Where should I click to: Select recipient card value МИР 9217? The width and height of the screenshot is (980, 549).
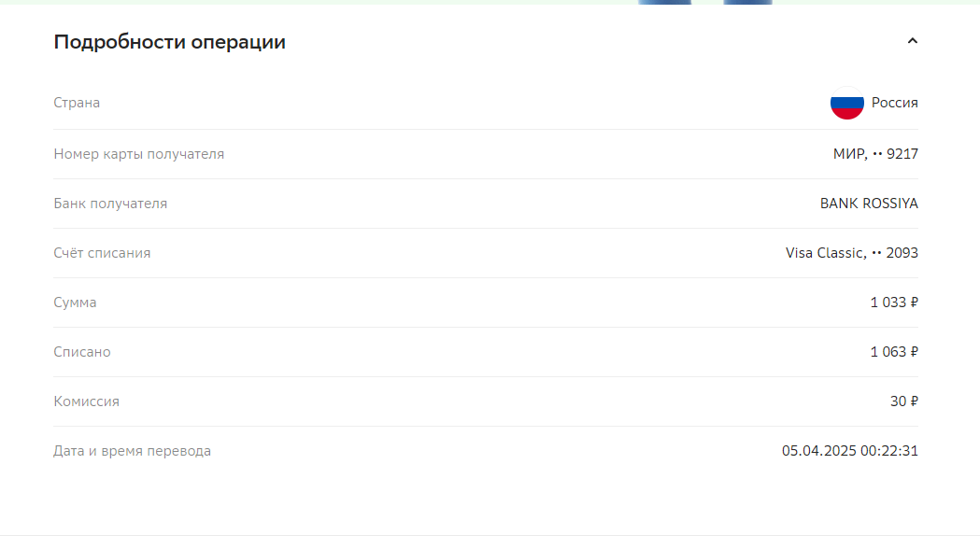[x=875, y=154]
